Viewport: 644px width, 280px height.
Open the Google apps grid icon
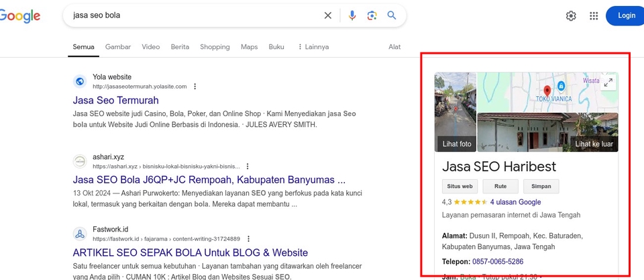[594, 15]
